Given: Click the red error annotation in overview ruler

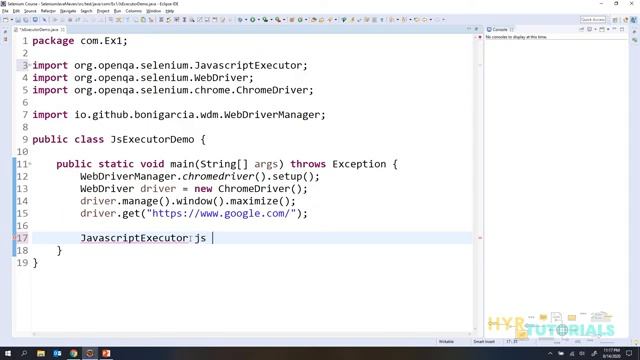Looking at the screenshot, I should pos(480,238).
